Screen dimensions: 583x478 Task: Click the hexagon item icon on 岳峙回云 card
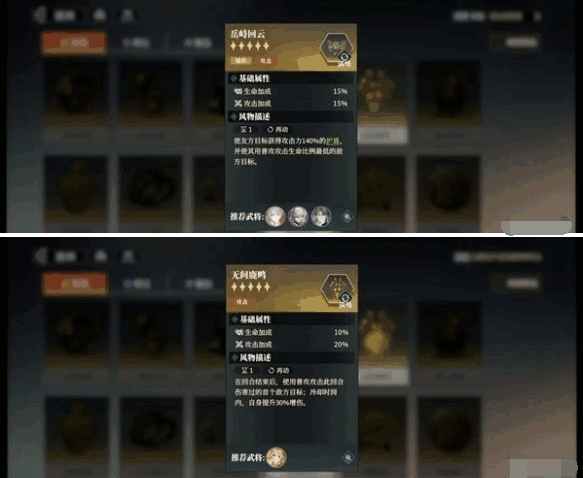335,48
